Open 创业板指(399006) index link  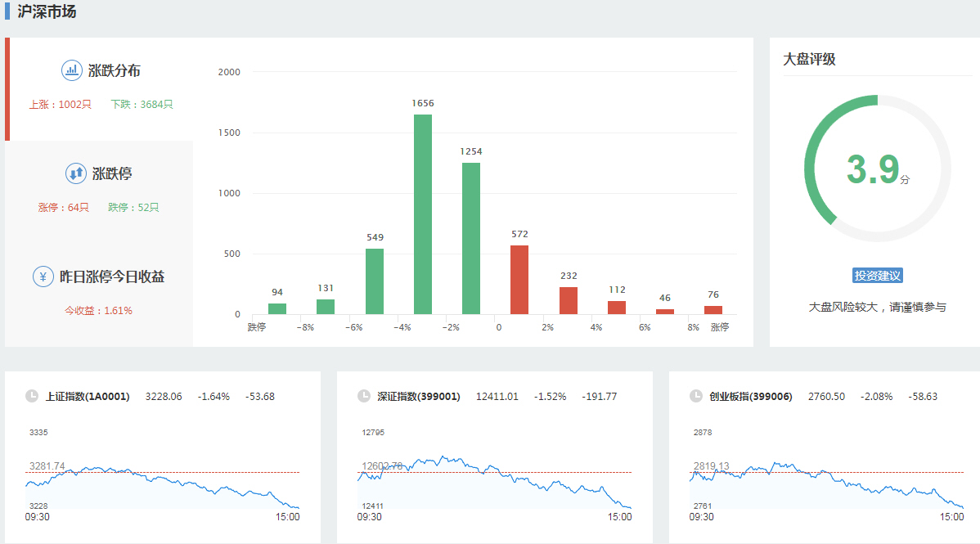[751, 397]
